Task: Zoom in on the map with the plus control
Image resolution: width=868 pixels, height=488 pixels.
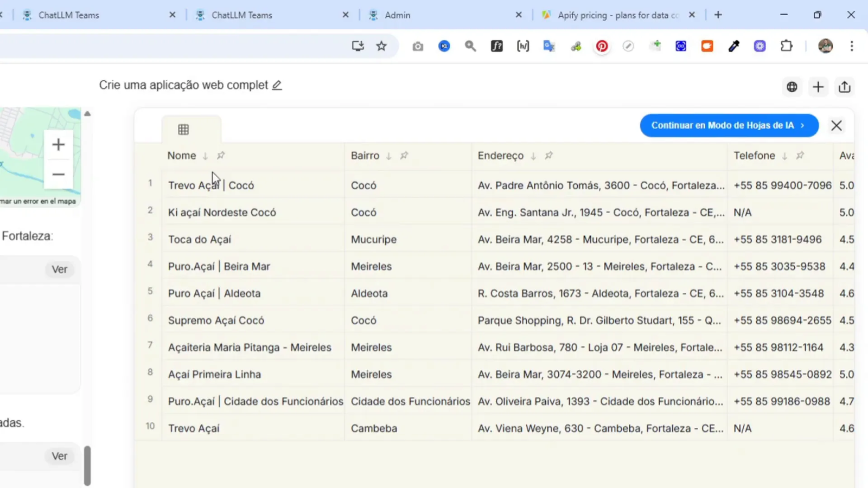Action: pyautogui.click(x=58, y=144)
